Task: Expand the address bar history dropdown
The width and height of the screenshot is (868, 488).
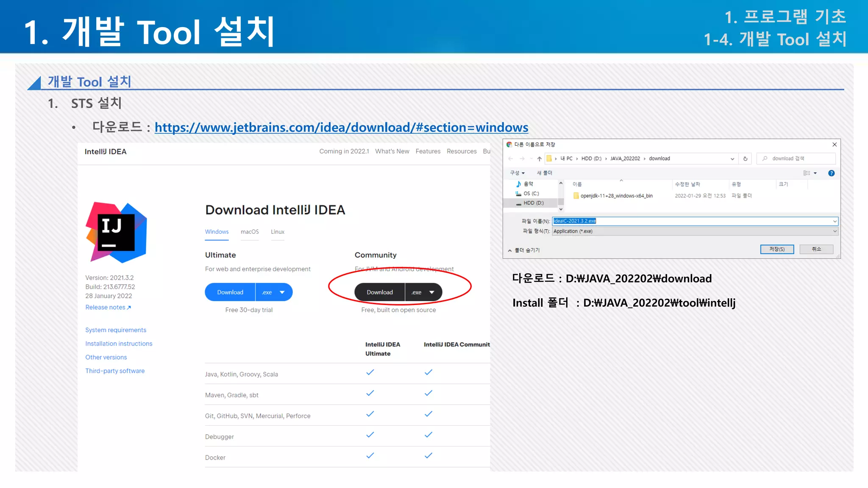Action: 732,158
